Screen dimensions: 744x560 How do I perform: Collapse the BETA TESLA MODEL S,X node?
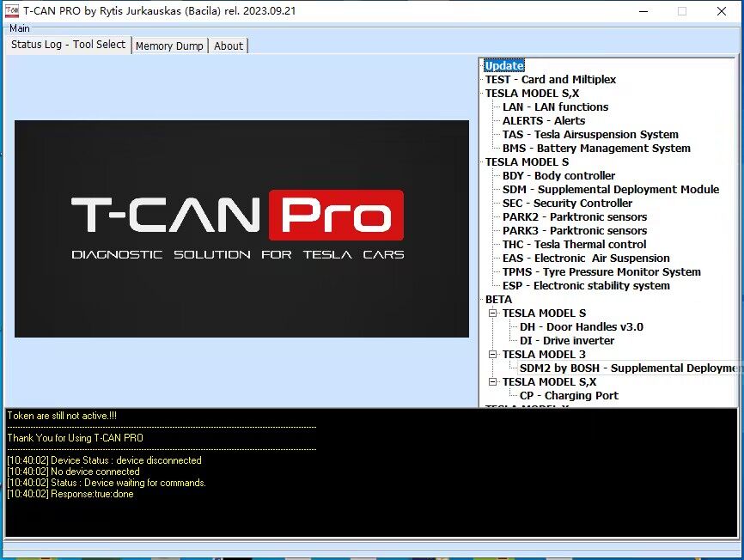493,381
